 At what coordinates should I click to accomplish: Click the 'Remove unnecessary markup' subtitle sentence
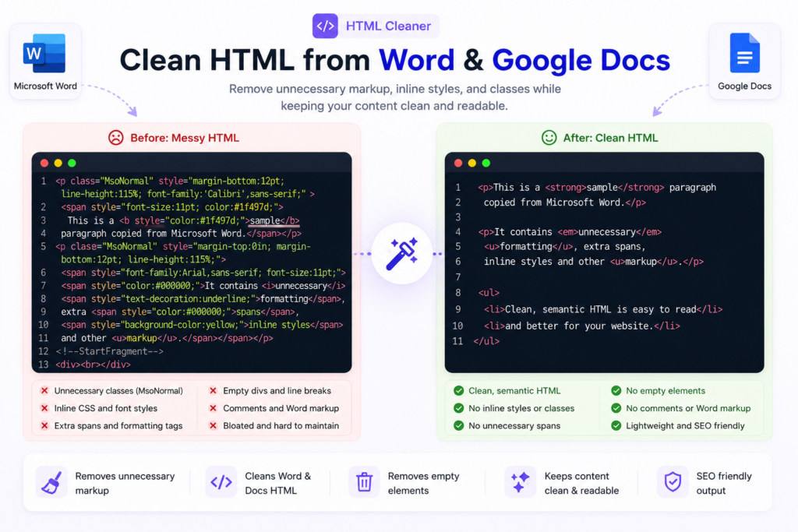click(x=395, y=97)
